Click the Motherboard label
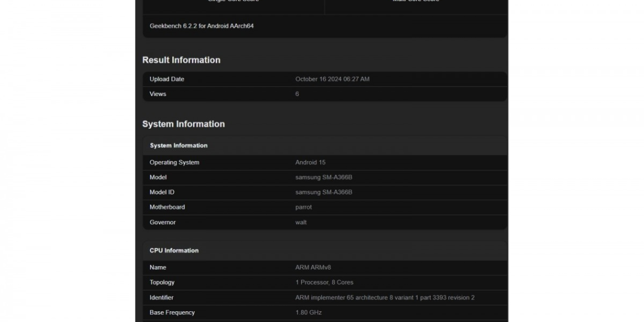644x322 pixels. point(167,207)
